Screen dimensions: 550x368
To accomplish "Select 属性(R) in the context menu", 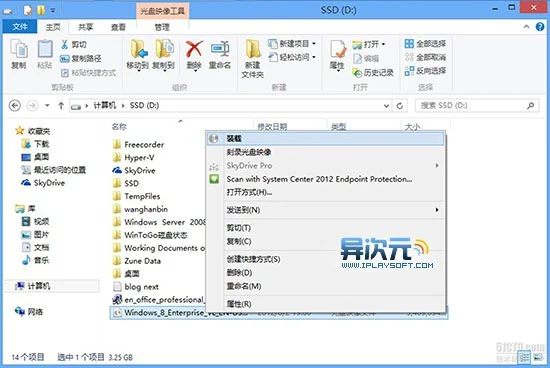I will tap(325, 304).
